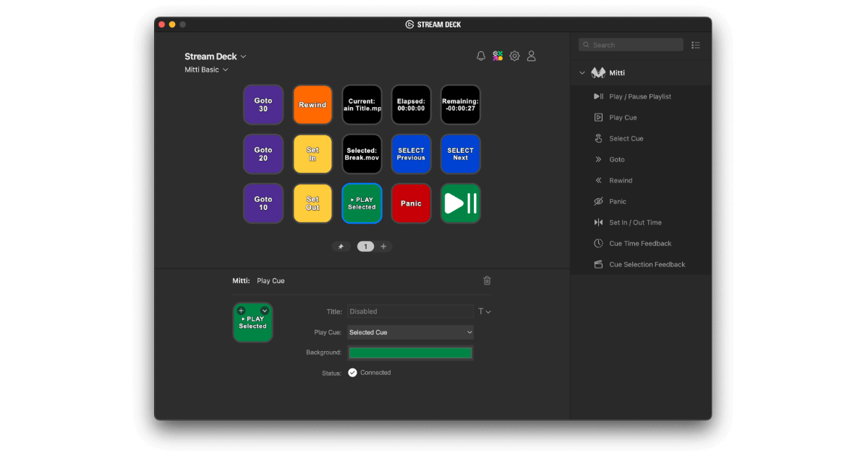Pin the current page
The height and width of the screenshot is (456, 868).
341,246
